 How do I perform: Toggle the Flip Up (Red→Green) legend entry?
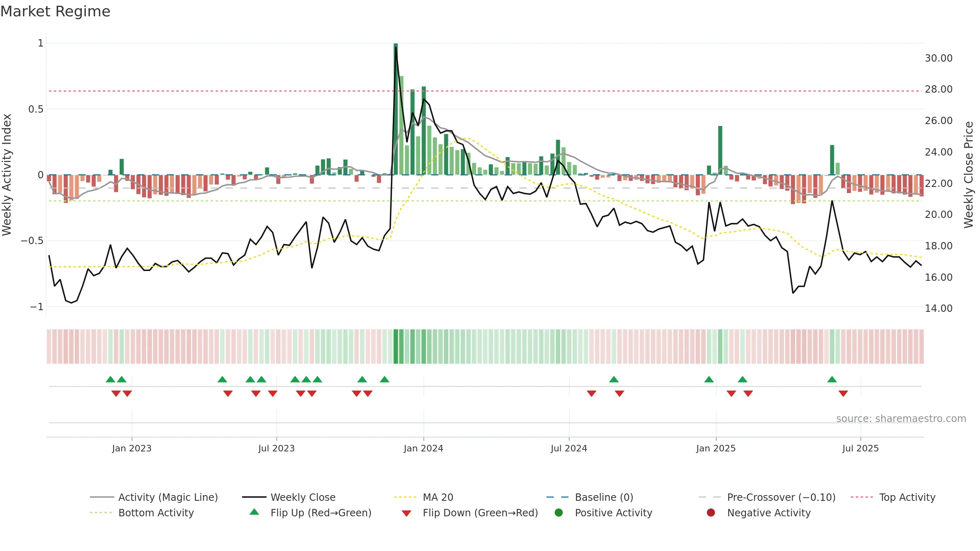coord(310,513)
